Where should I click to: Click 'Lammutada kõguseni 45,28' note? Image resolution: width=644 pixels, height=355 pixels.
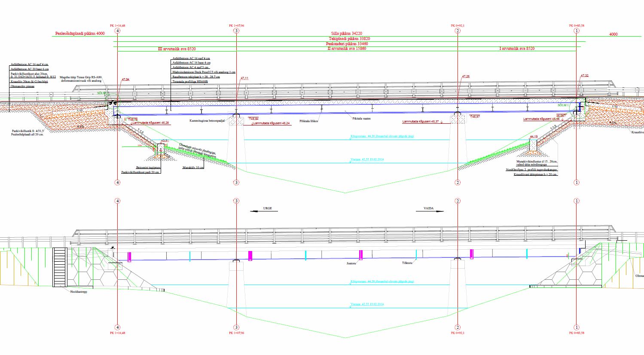click(x=151, y=123)
